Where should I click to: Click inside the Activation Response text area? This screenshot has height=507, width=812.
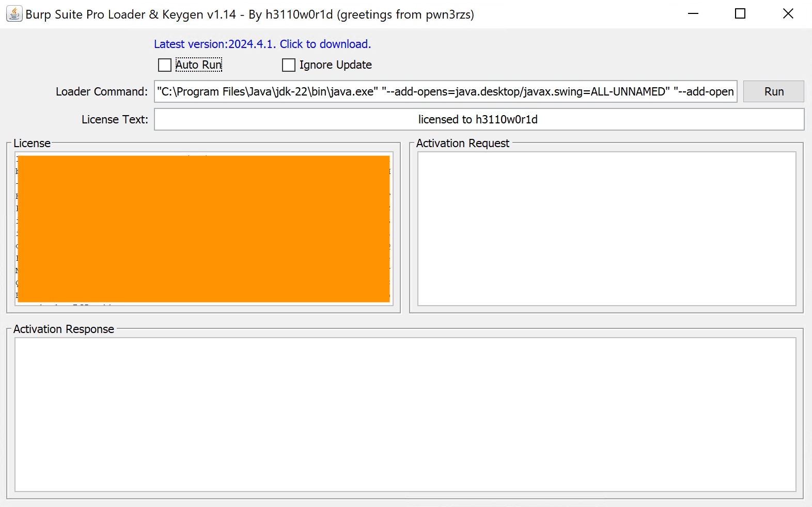pyautogui.click(x=405, y=415)
